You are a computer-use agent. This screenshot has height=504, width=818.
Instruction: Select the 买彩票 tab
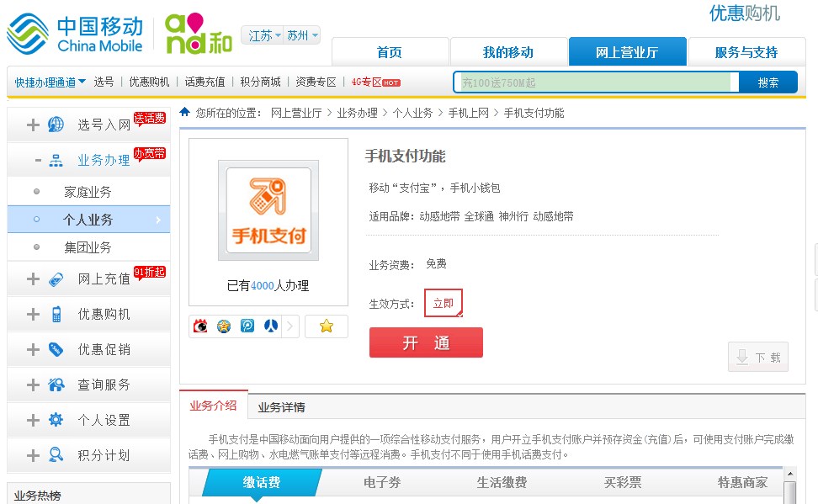pos(623,482)
